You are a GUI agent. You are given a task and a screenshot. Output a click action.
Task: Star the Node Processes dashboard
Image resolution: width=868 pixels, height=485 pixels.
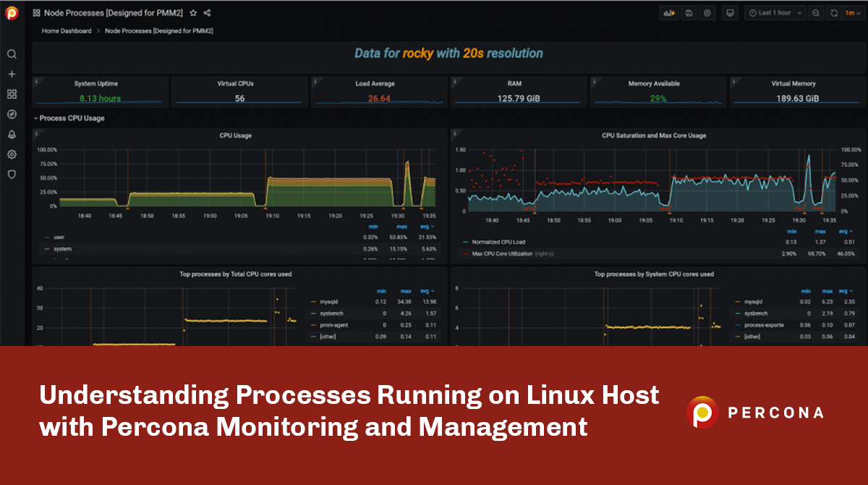pos(192,12)
